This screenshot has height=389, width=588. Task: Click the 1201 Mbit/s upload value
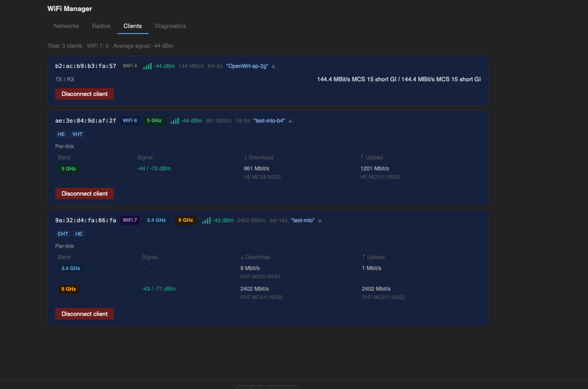tap(375, 169)
